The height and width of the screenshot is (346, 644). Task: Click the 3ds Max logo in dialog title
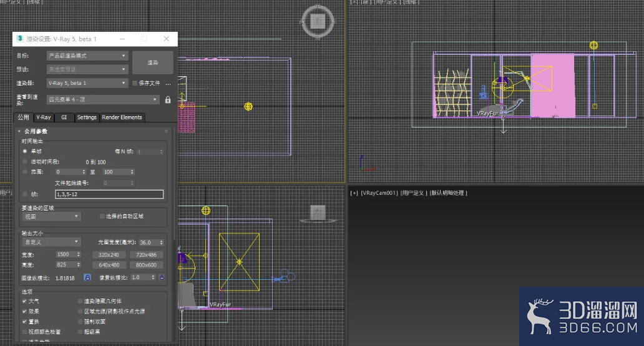pos(20,39)
